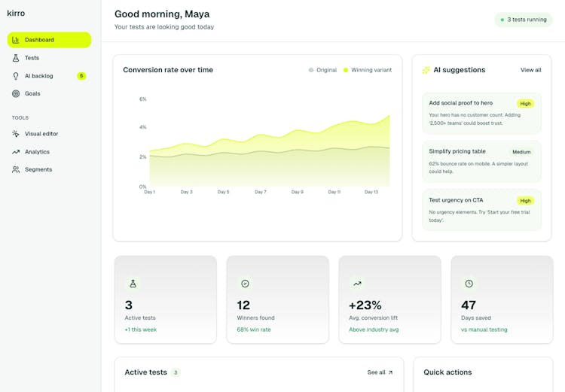565x392 pixels.
Task: Toggle the Winning variant legend item
Action: [368, 70]
